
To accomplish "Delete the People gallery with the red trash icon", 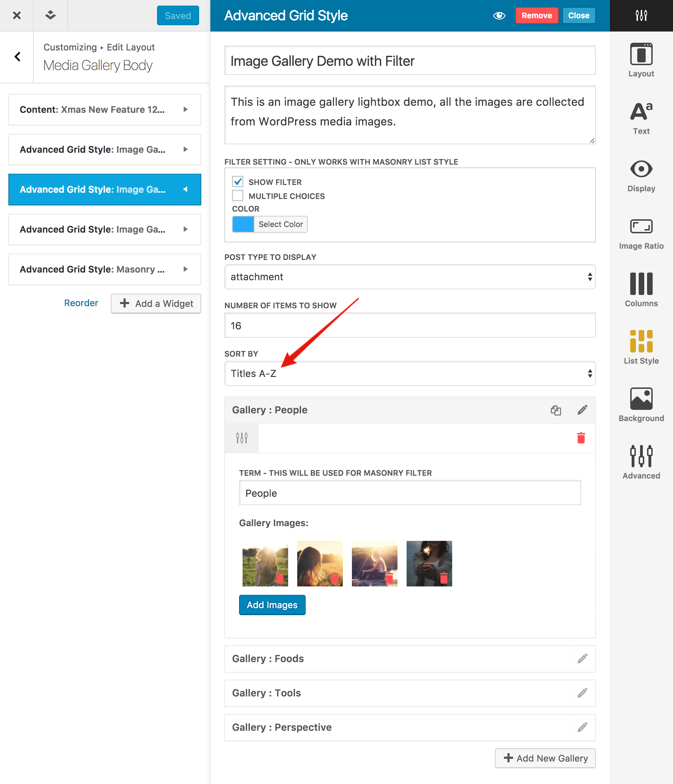I will pos(581,438).
